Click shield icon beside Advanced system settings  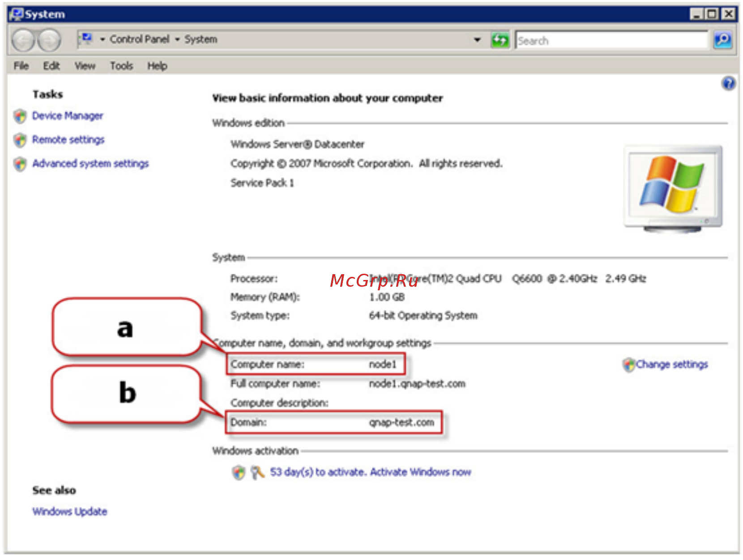click(x=20, y=164)
